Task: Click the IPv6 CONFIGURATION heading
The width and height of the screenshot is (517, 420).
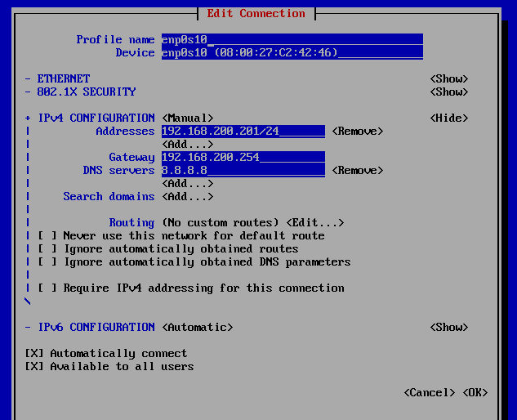Action: (x=96, y=328)
